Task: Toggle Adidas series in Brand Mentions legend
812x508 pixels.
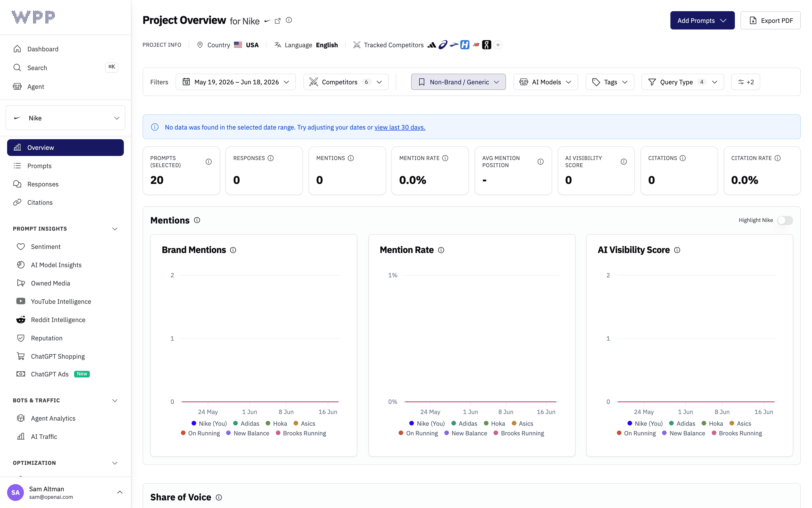Action: tap(246, 423)
